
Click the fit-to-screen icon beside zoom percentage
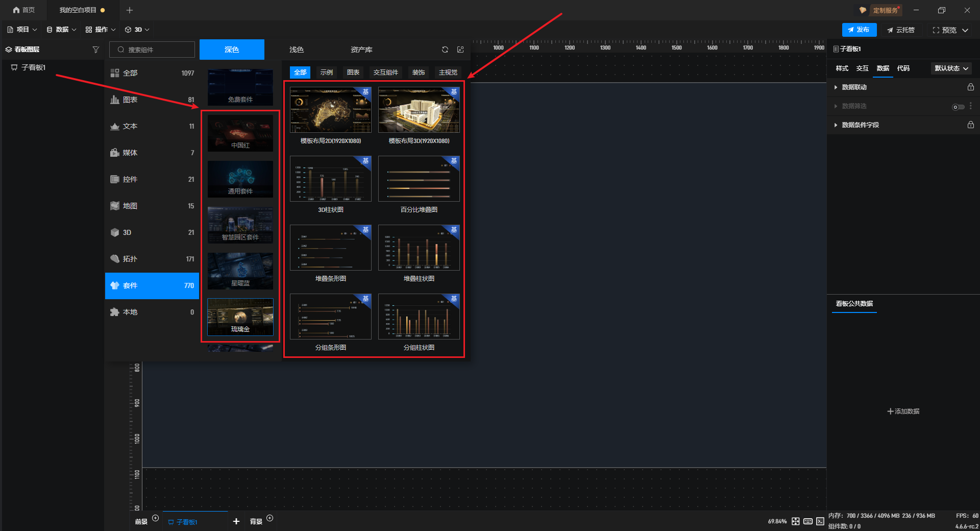(796, 521)
